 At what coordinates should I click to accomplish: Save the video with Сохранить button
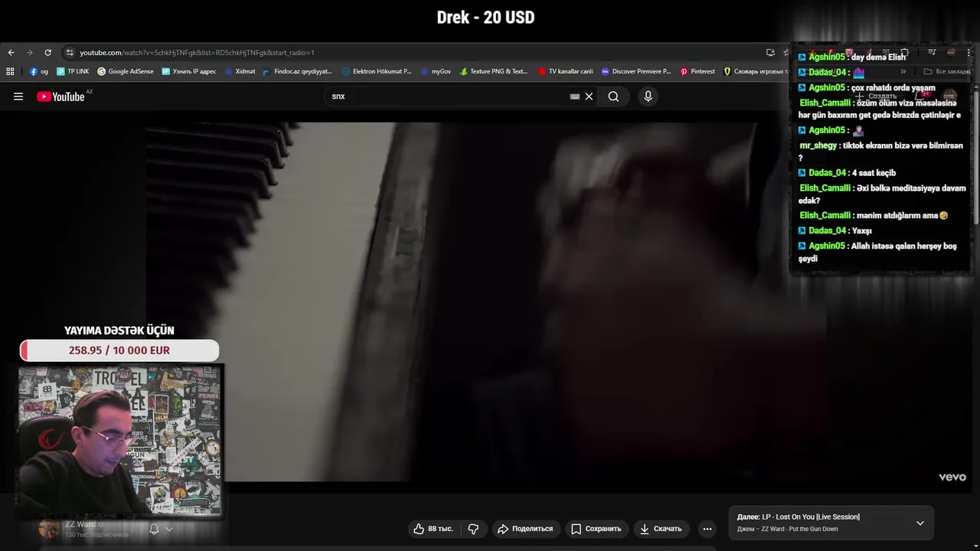(596, 529)
